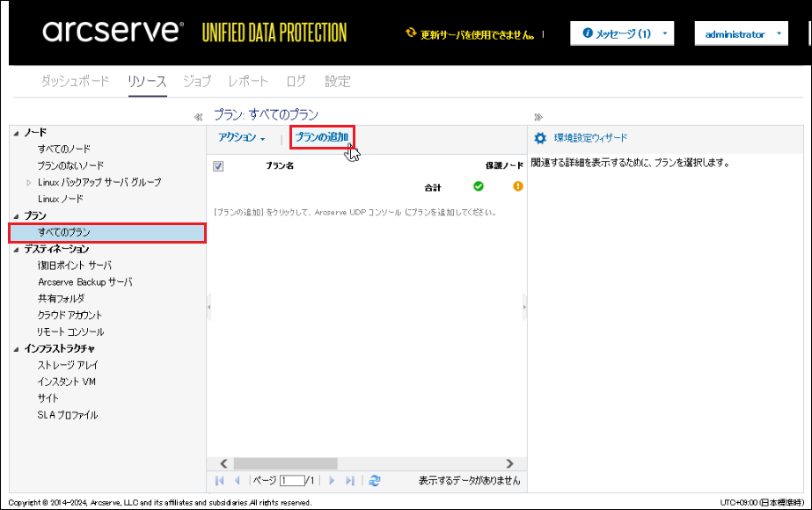Screen dimensions: 812x510
Task: Select 共有フォルダ in tree
Action: click(61, 299)
